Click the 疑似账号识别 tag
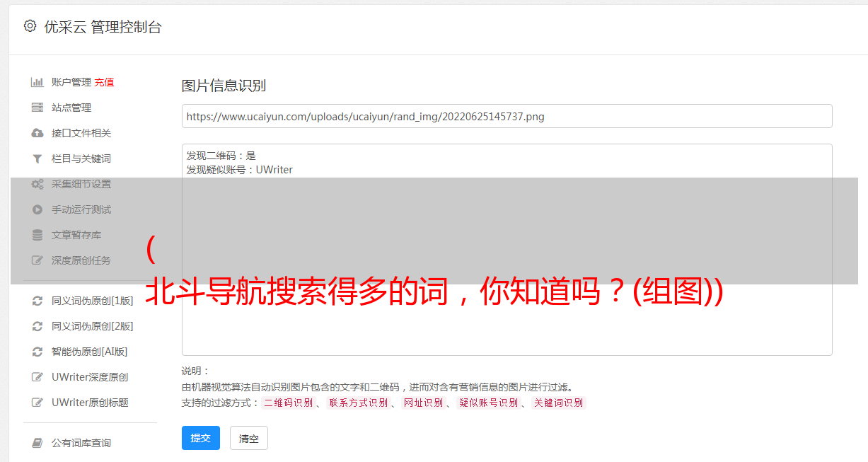Image resolution: width=868 pixels, height=462 pixels. pyautogui.click(x=489, y=403)
